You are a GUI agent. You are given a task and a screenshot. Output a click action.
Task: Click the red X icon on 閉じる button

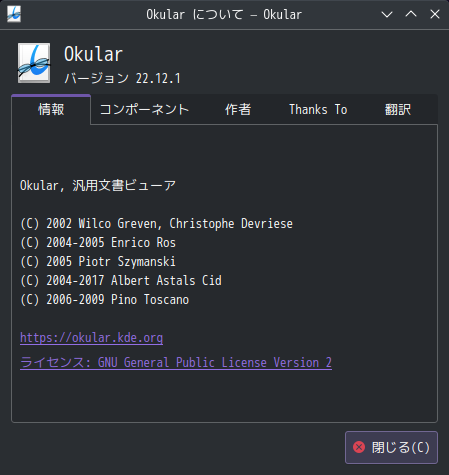[x=359, y=447]
